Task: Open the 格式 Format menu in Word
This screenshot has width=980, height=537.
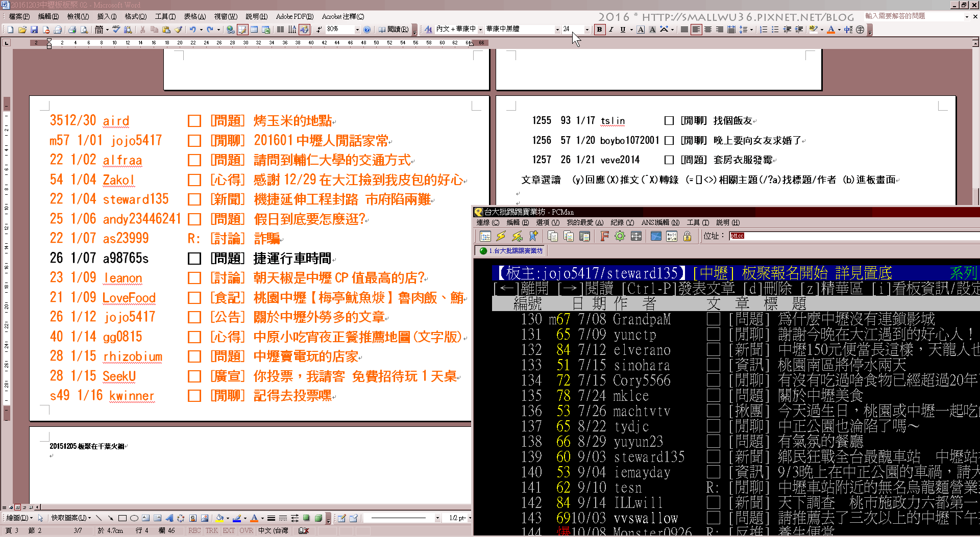Action: [135, 16]
